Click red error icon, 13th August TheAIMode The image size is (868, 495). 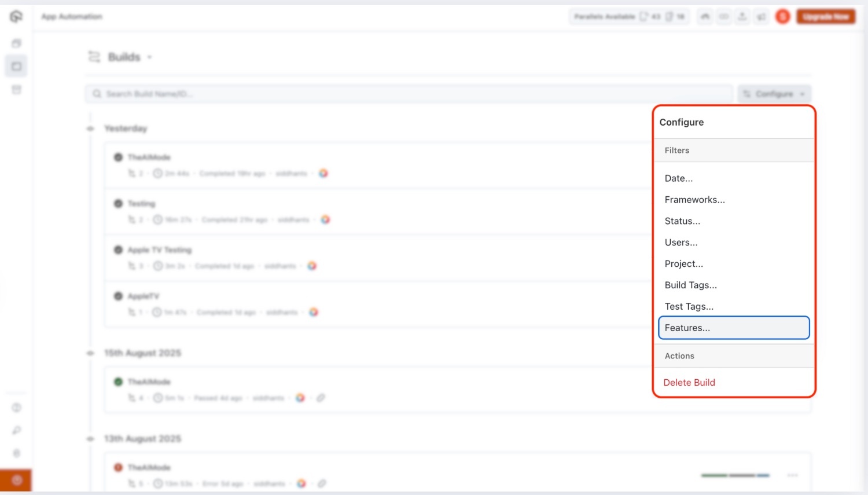click(118, 468)
